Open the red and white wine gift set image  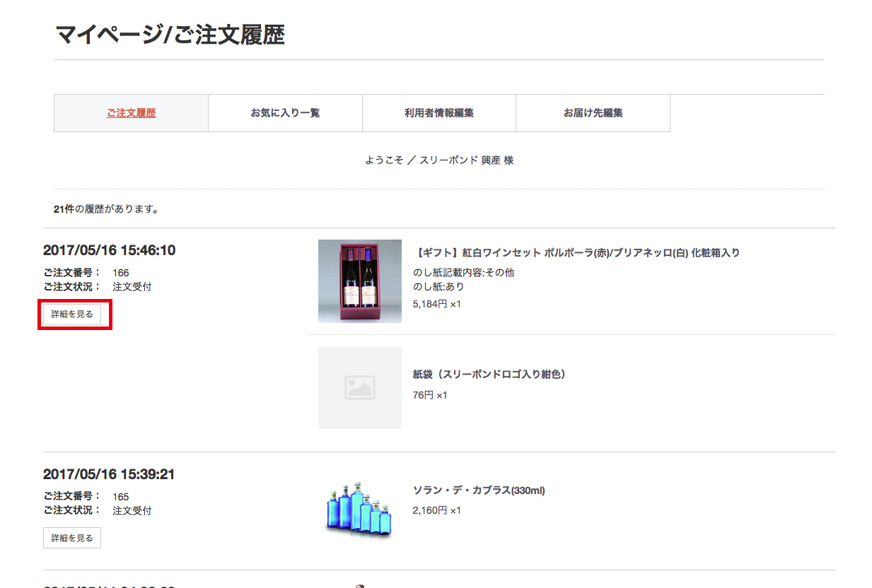point(359,281)
